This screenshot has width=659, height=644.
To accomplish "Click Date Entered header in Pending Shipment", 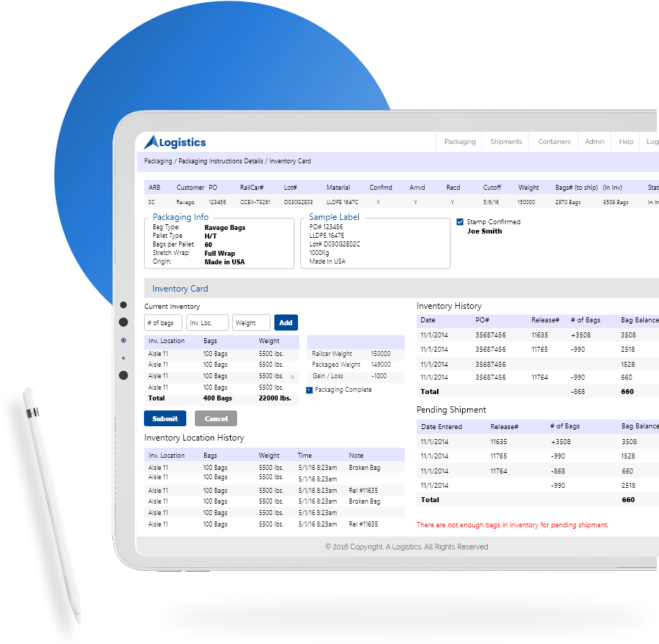I will (x=441, y=427).
